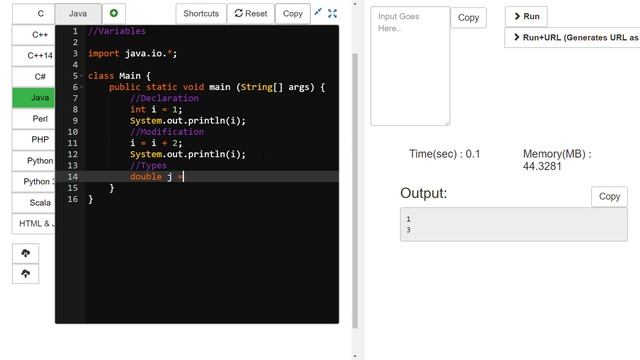This screenshot has height=360, width=640.
Task: Click the '//Types' comment
Action: [x=149, y=165]
